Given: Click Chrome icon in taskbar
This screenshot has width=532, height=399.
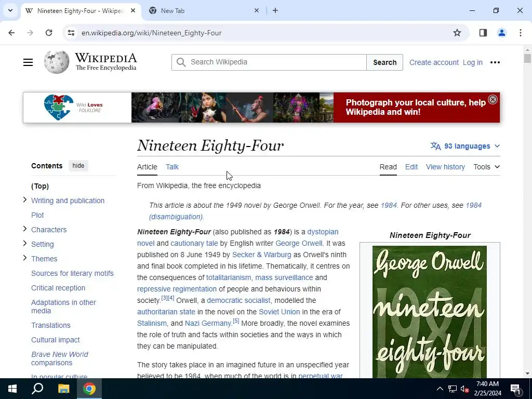Looking at the screenshot, I should pyautogui.click(x=89, y=389).
